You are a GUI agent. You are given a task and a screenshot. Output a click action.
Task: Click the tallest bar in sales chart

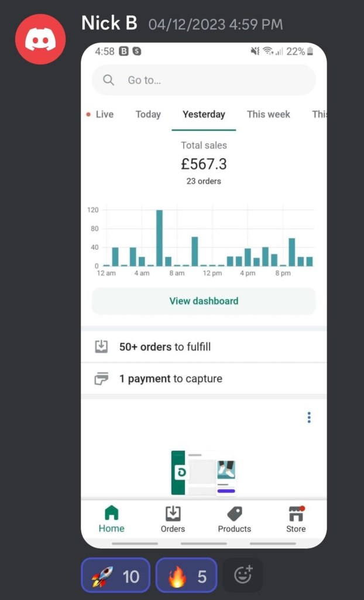coord(159,238)
